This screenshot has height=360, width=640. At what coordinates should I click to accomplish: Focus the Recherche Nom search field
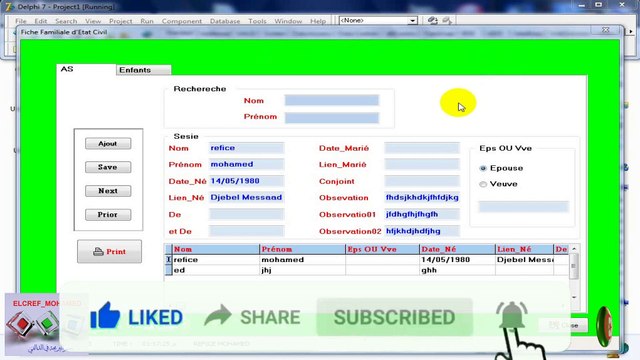(332, 100)
